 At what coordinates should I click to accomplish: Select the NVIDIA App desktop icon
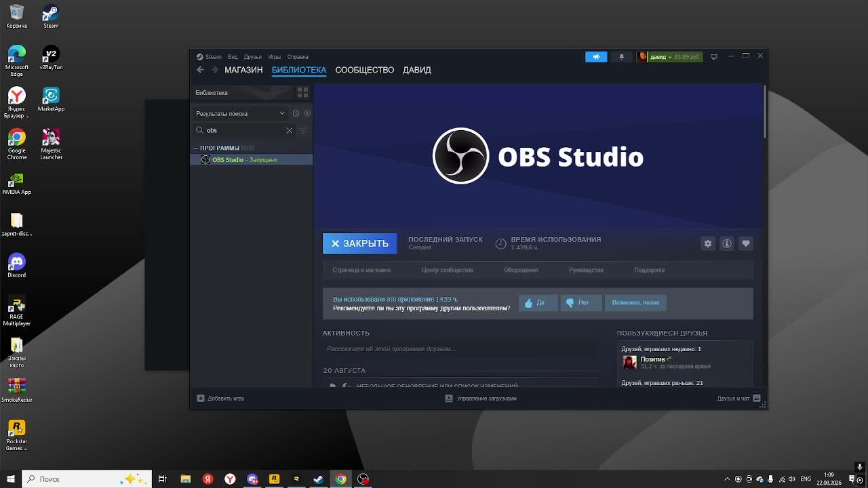(16, 184)
